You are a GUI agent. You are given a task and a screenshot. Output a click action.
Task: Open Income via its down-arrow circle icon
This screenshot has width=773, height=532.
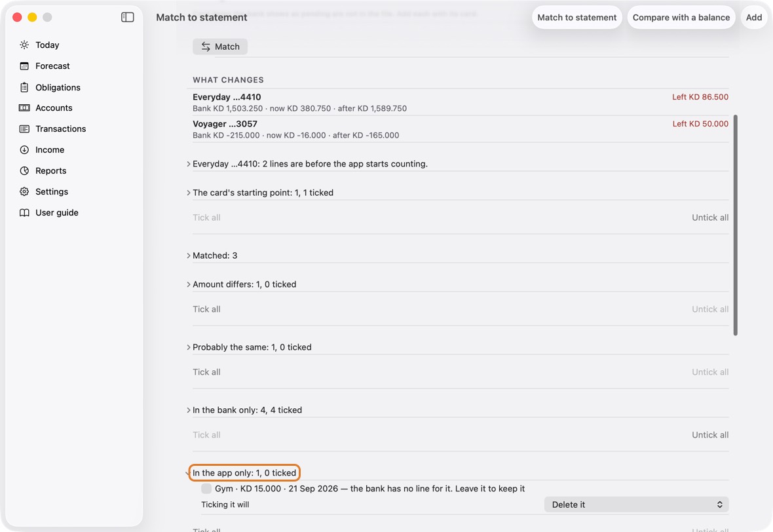(24, 150)
